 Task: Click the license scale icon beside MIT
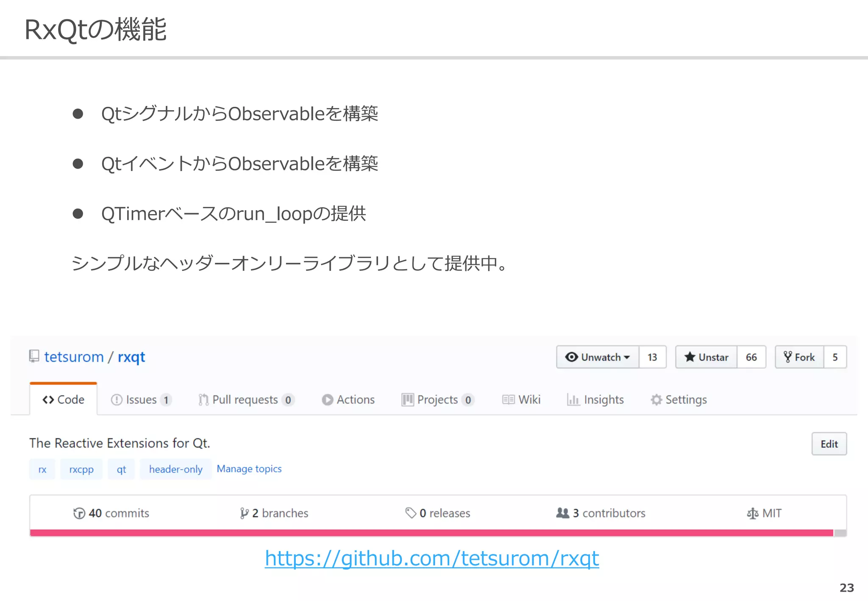point(752,513)
